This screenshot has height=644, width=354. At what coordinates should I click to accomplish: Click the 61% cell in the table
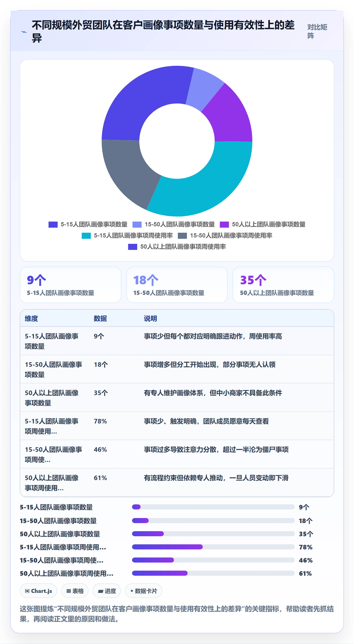(100, 478)
